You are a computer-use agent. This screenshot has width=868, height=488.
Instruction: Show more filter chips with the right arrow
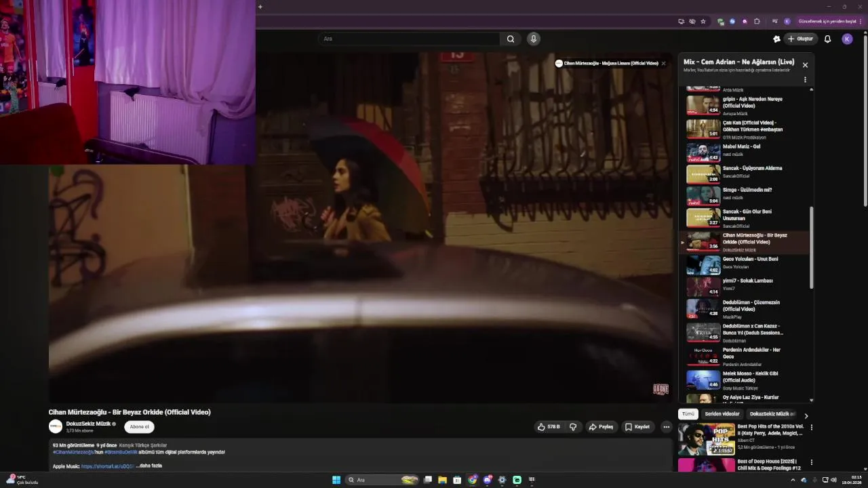(x=806, y=415)
